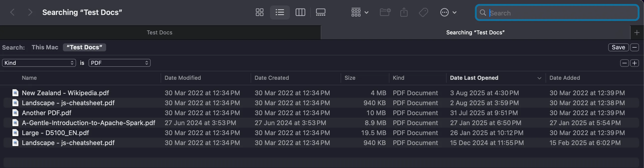The width and height of the screenshot is (644, 168).
Task: Switch to icon grid view
Action: point(260,12)
